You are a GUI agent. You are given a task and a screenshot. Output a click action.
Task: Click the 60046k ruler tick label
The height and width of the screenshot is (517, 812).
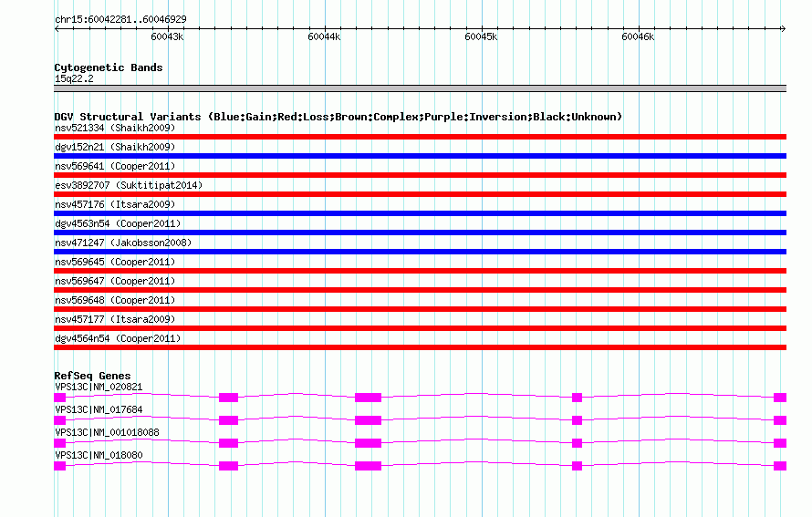[x=638, y=36]
